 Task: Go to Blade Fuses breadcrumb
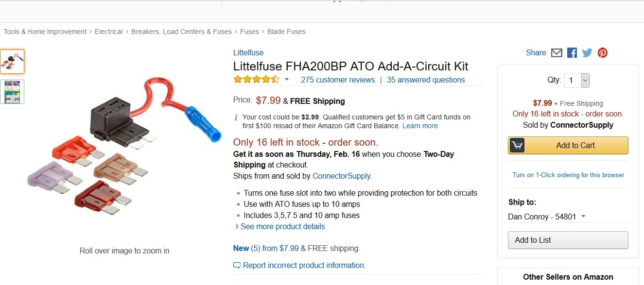click(286, 32)
